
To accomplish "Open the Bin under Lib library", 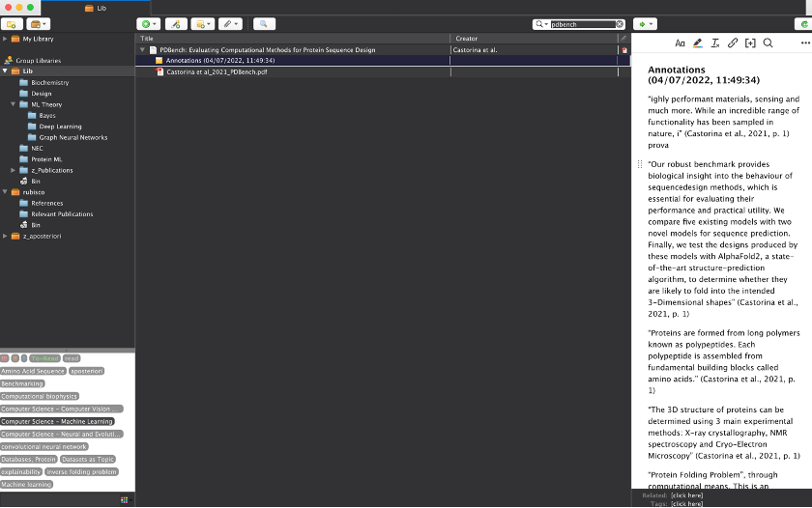I will click(x=35, y=181).
